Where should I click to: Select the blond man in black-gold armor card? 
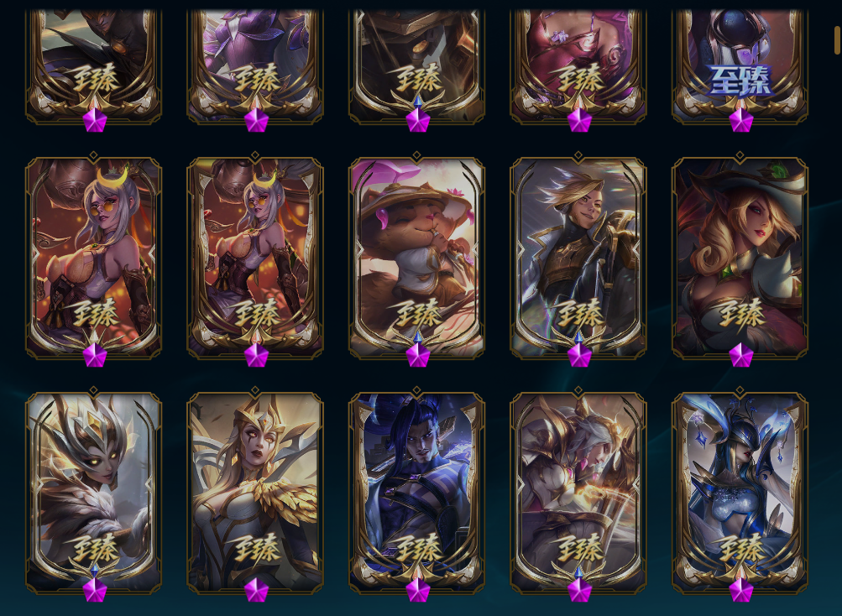(578, 258)
